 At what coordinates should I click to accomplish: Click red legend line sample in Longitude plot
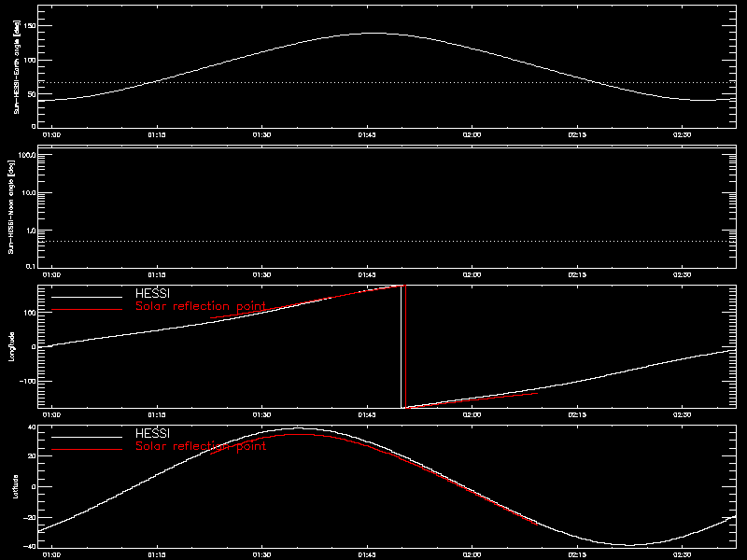(x=87, y=310)
